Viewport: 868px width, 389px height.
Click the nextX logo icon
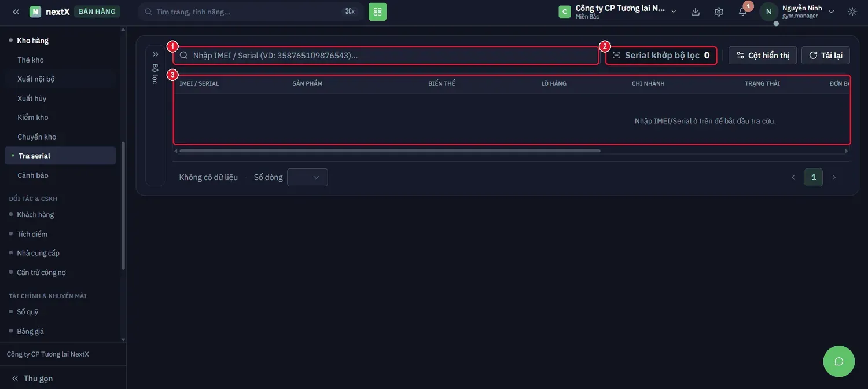click(35, 12)
